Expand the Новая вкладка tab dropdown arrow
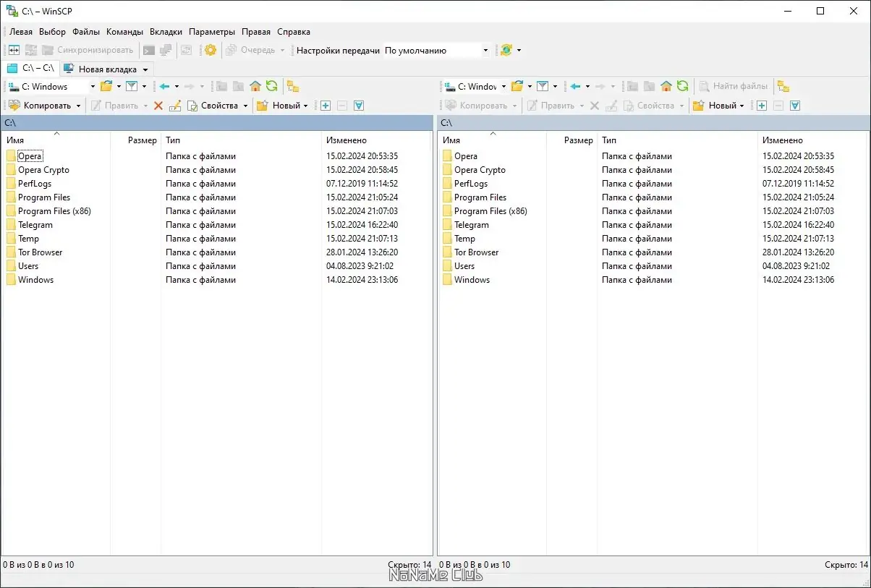The height and width of the screenshot is (588, 871). click(145, 69)
